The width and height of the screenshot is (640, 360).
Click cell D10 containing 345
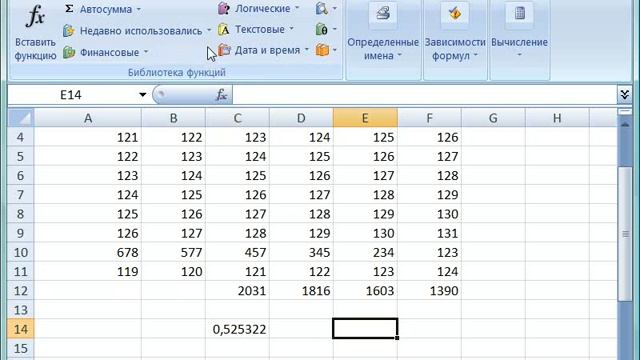tap(301, 252)
